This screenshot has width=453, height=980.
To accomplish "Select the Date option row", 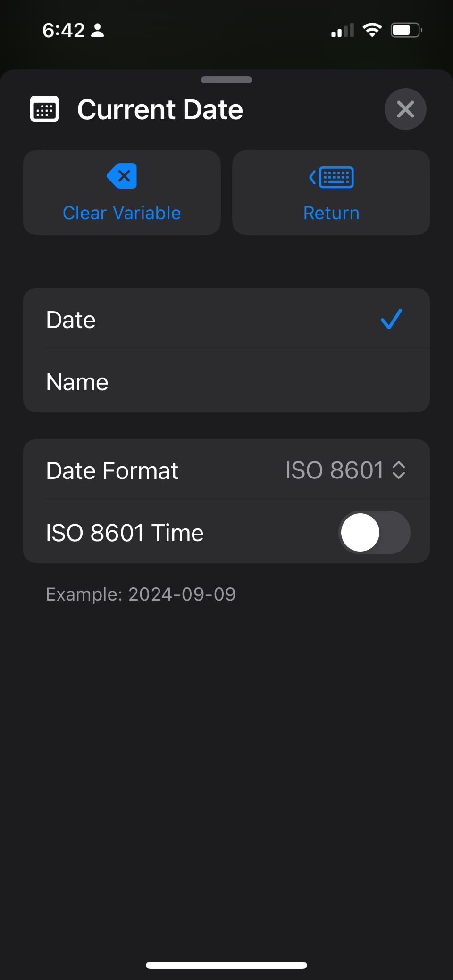I will point(212,320).
